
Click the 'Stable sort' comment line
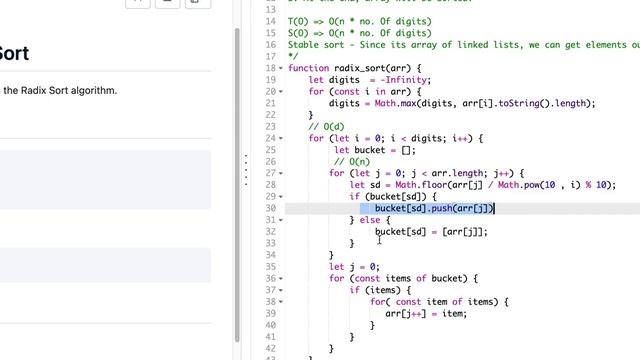(x=464, y=45)
